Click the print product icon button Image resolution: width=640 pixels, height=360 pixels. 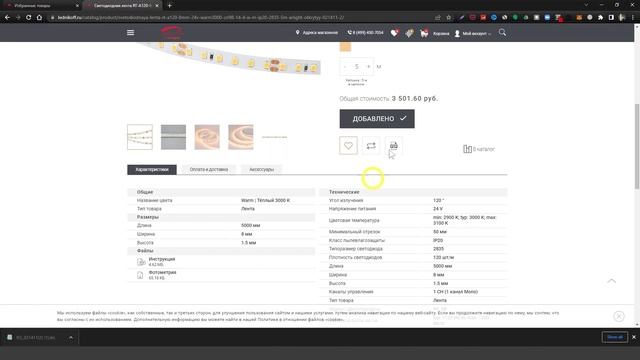(x=393, y=145)
